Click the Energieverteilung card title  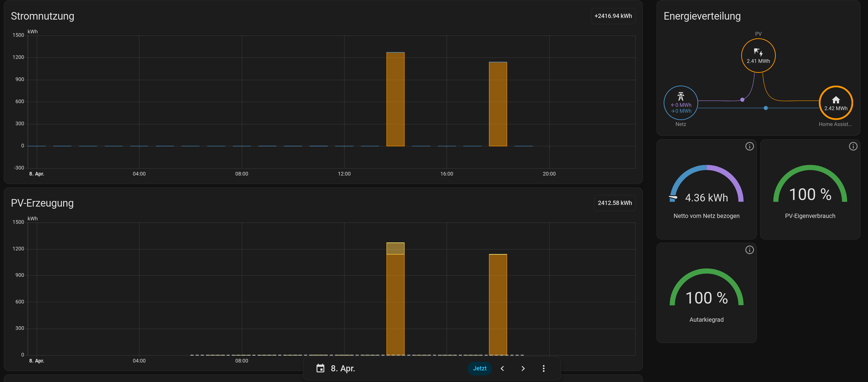(x=702, y=16)
